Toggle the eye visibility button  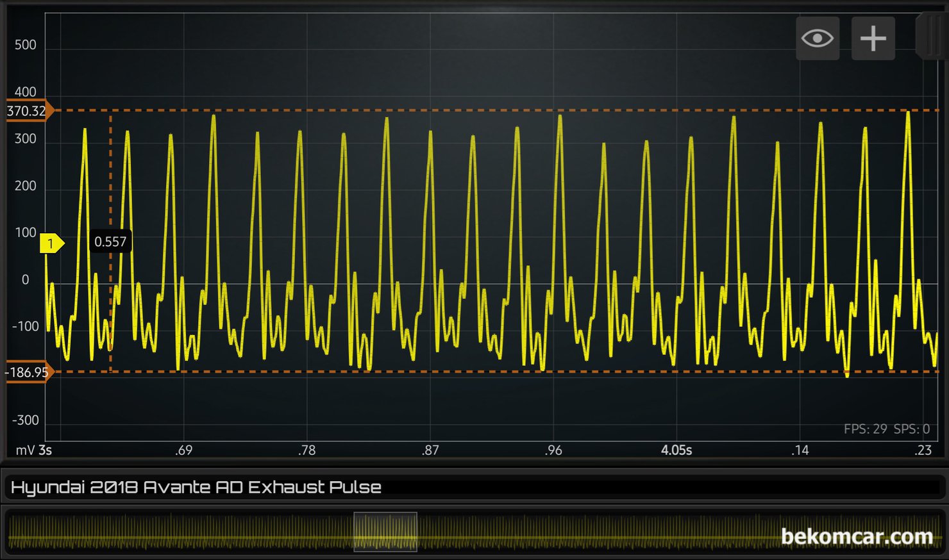click(x=817, y=39)
